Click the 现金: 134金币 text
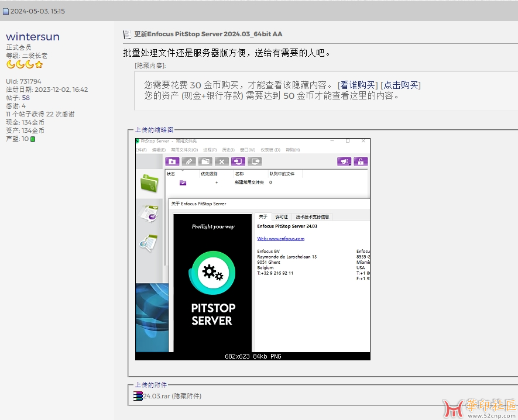This screenshot has width=518, height=420. tap(25, 122)
